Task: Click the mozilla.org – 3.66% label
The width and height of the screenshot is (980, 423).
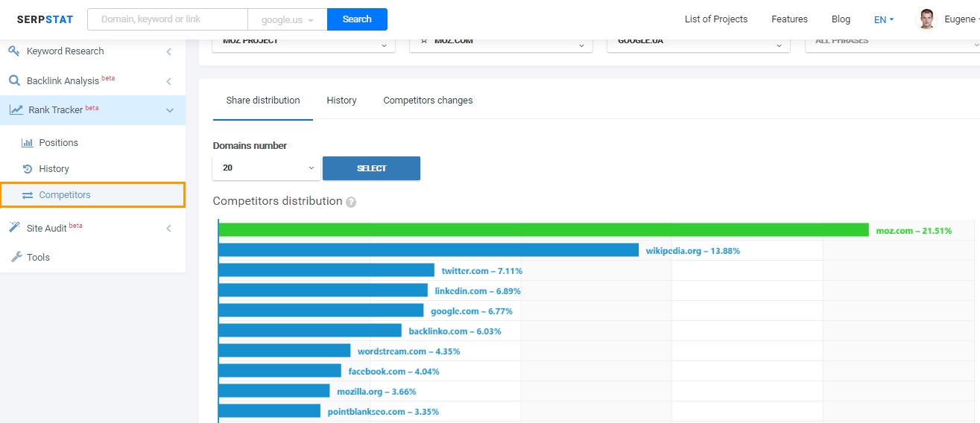Action: [376, 392]
